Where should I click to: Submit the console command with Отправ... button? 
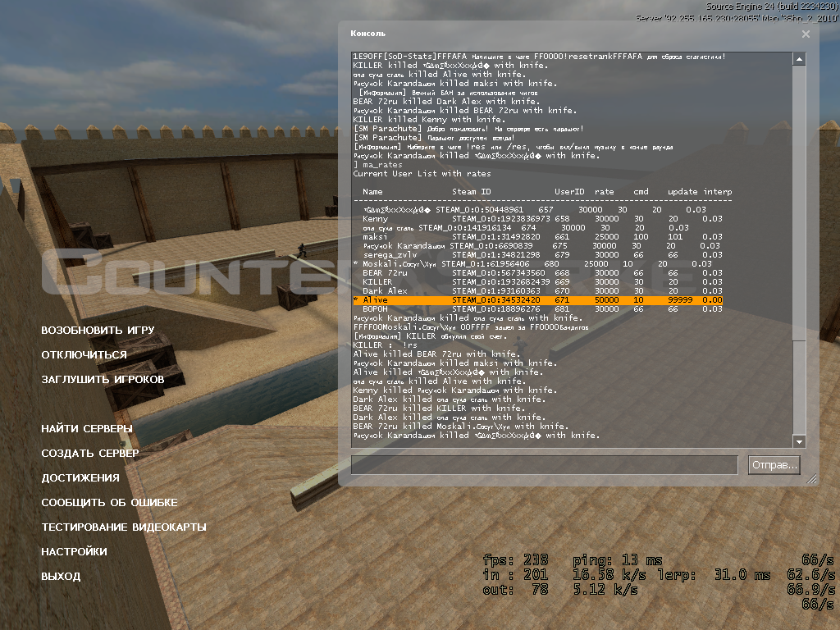774,465
